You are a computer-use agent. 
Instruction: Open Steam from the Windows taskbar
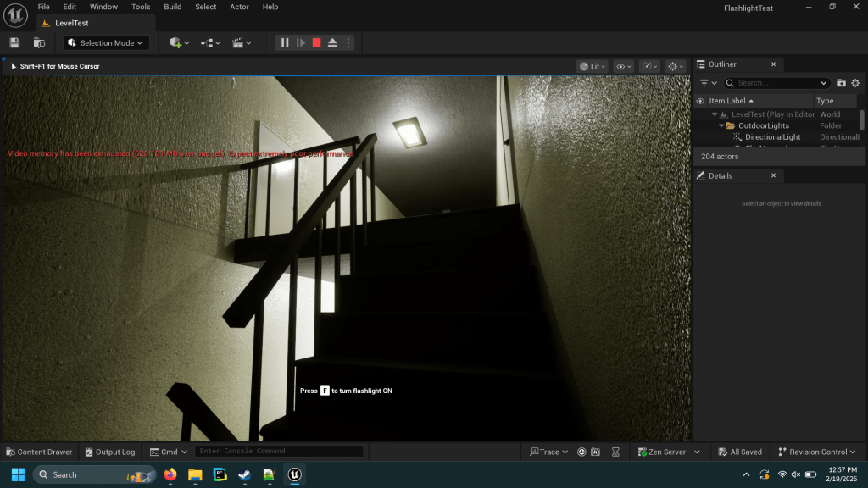pos(244,474)
